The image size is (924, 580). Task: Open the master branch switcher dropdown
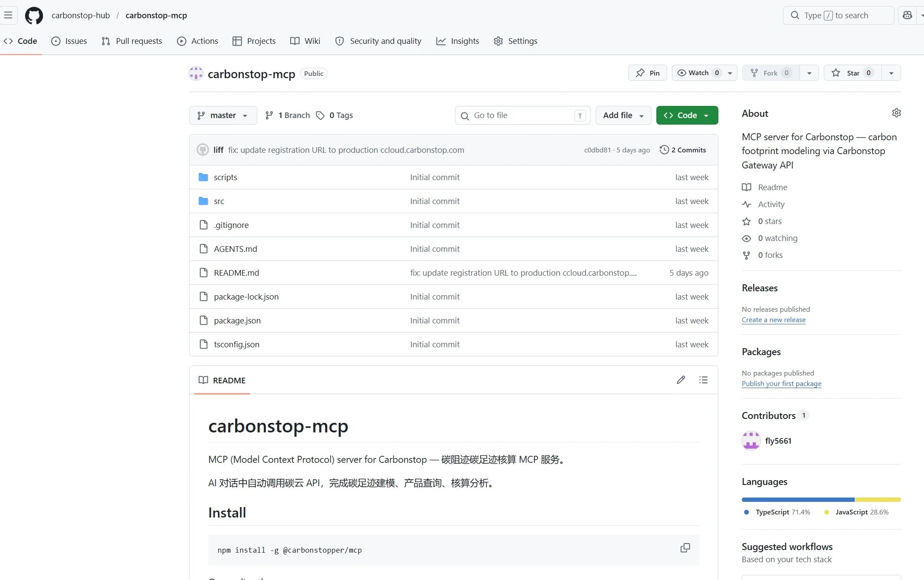click(x=223, y=115)
